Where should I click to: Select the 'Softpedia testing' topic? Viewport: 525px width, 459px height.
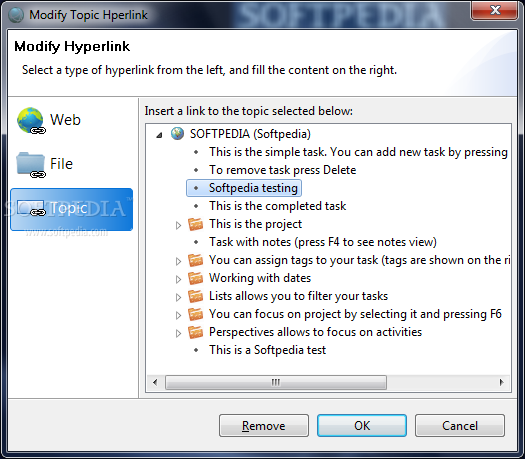tap(253, 188)
